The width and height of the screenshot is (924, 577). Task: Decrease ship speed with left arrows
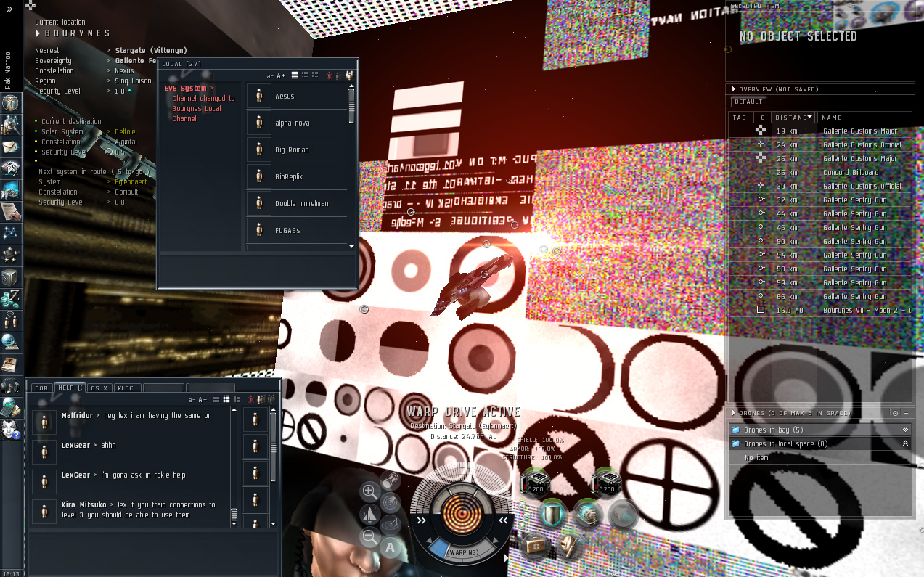tap(421, 520)
